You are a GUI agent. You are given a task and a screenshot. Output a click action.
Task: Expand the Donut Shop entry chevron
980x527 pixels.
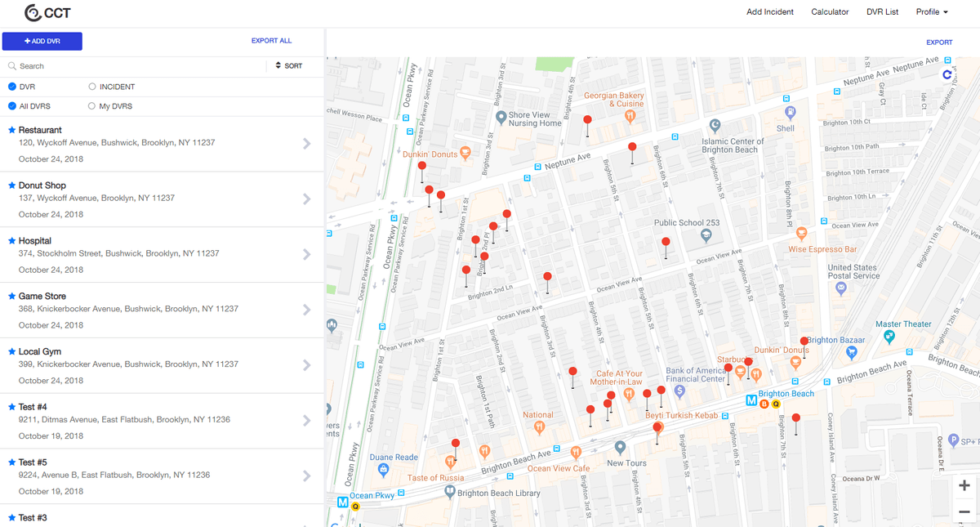(x=307, y=199)
